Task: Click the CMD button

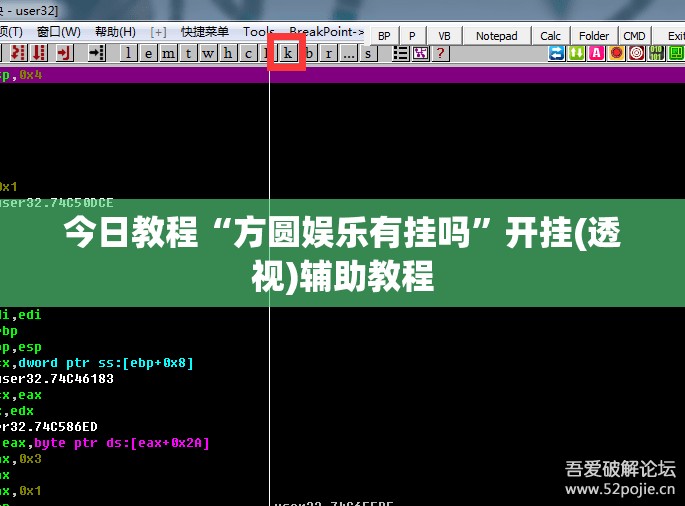Action: tap(634, 36)
